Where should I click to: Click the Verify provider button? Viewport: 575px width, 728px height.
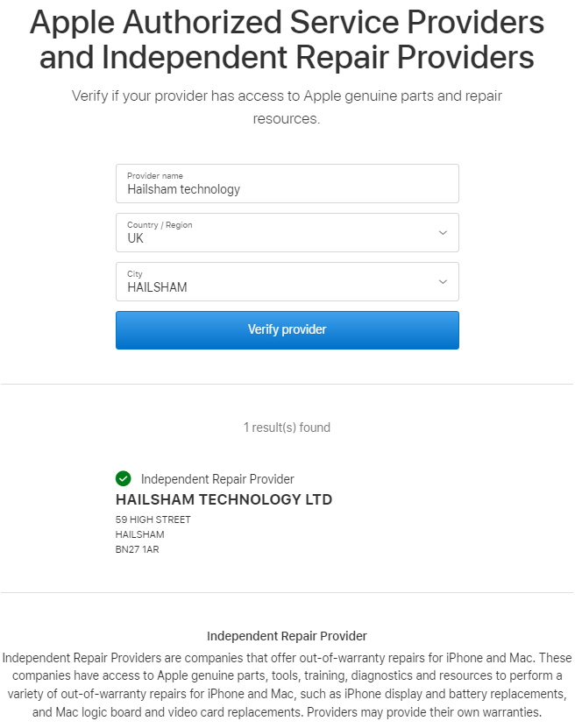point(287,329)
